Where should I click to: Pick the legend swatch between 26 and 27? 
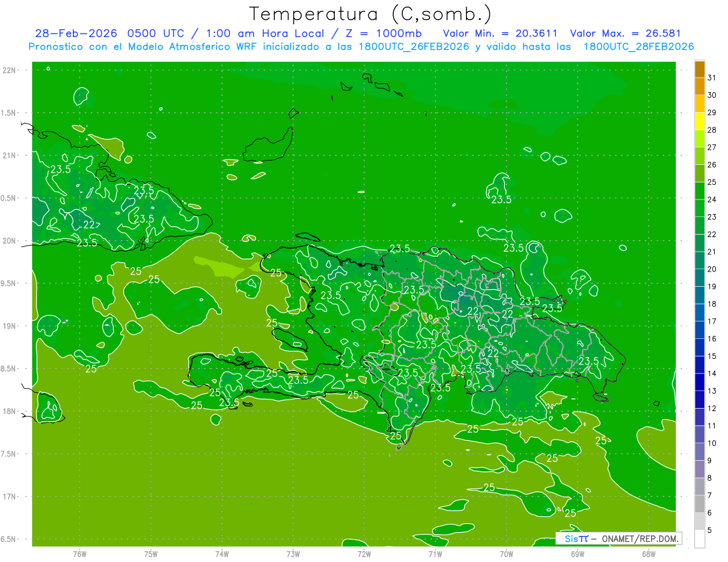coord(699,156)
